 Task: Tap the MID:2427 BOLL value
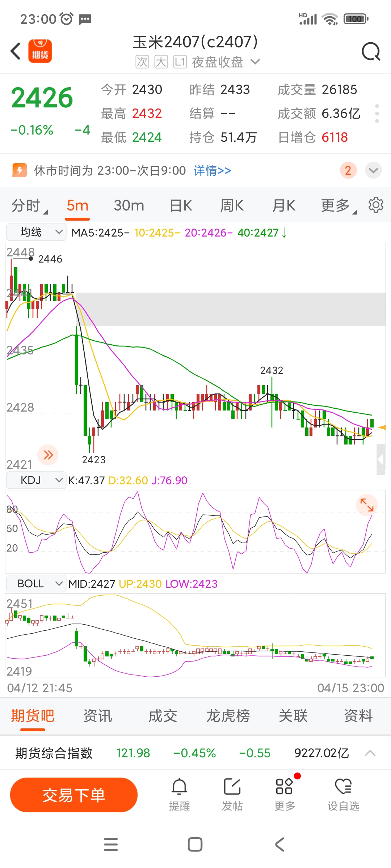[x=92, y=584]
